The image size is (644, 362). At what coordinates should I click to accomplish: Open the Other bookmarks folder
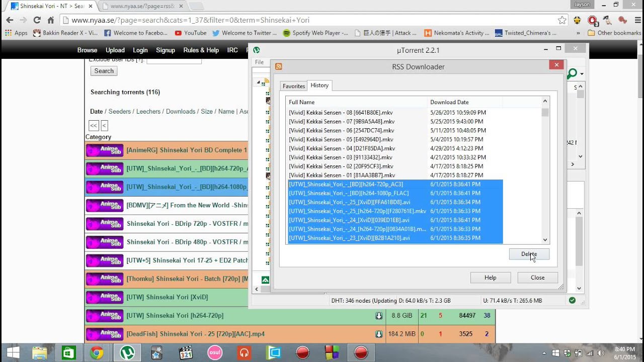point(614,33)
